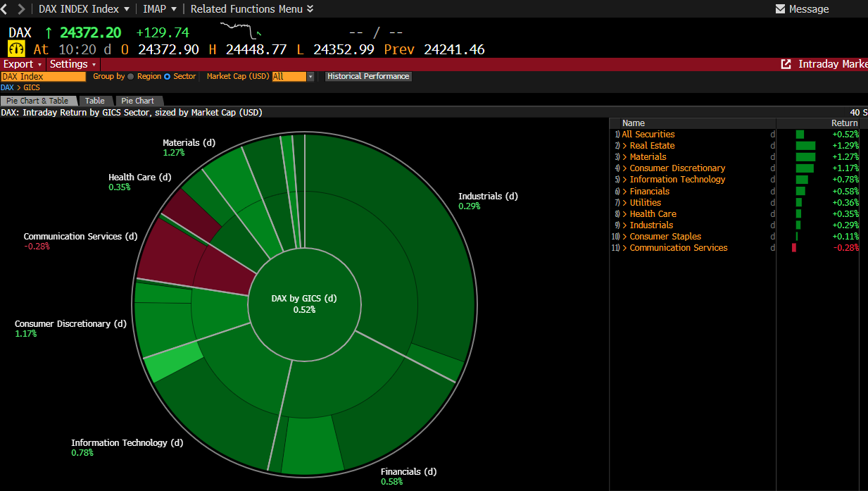Select the Sector group-by radio button
This screenshot has width=868, height=491.
click(168, 77)
